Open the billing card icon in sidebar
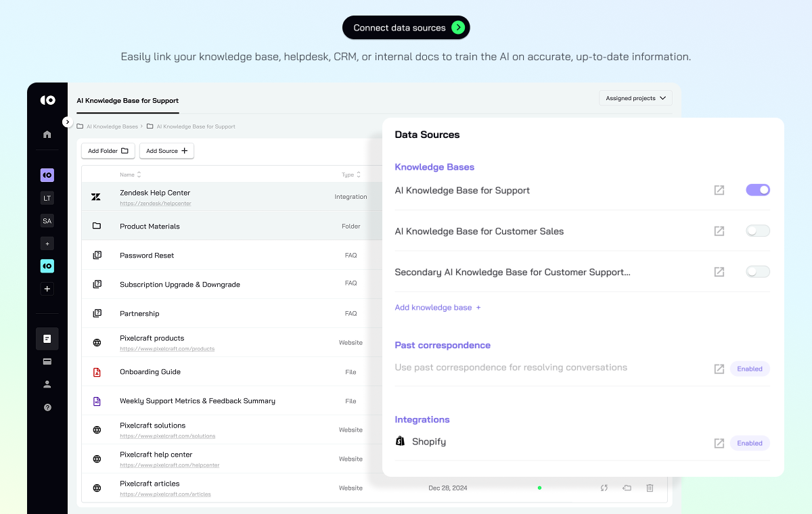This screenshot has width=812, height=514. pyautogui.click(x=47, y=362)
